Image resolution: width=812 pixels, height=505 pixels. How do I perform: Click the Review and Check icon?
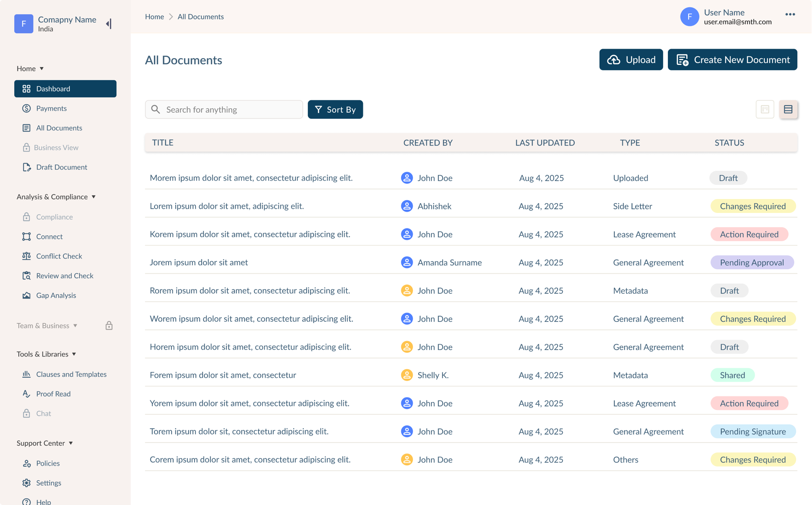[x=26, y=276]
